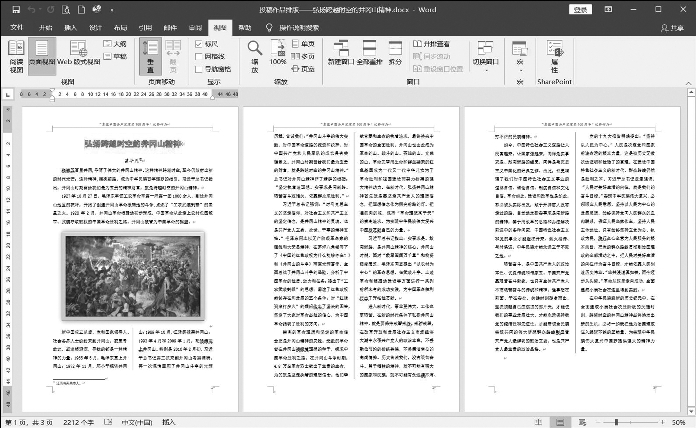Click the vertical scrollbar down arrow
This screenshot has width=696, height=428.
coord(691,412)
